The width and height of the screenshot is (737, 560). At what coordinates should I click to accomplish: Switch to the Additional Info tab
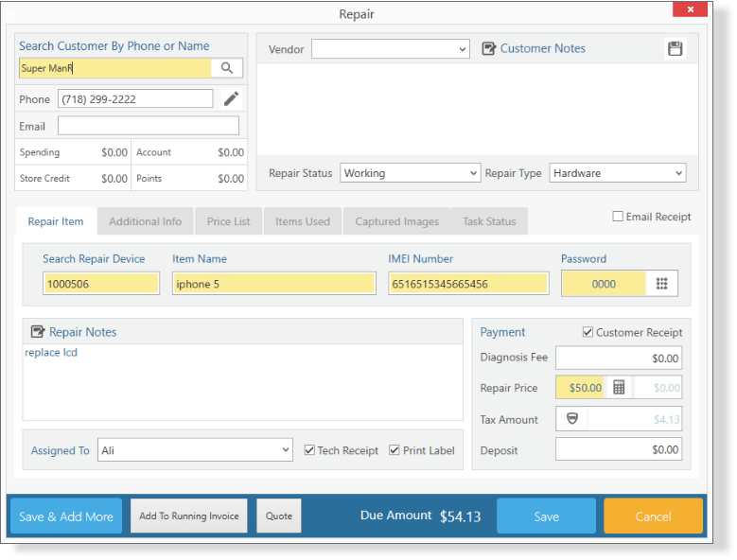146,221
